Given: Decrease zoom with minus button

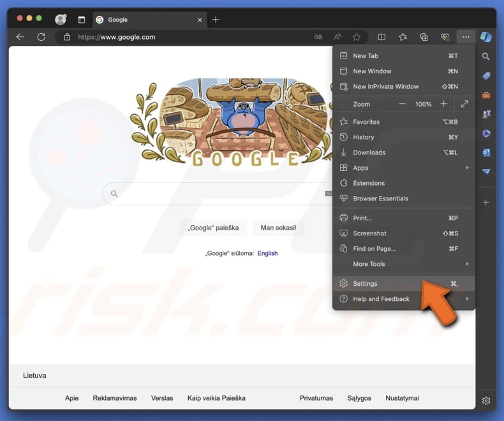Looking at the screenshot, I should tap(402, 104).
